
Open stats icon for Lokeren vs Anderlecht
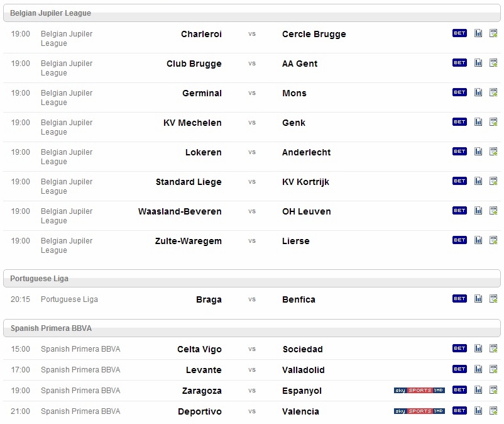point(478,152)
